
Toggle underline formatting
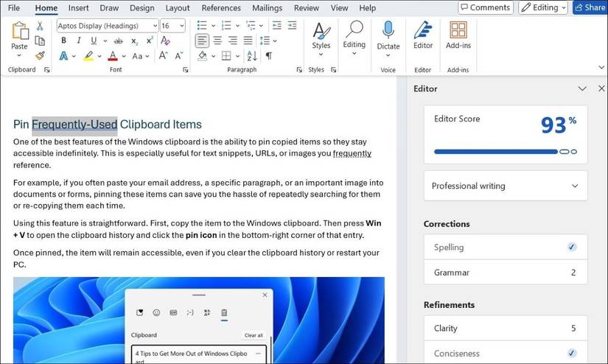(94, 41)
